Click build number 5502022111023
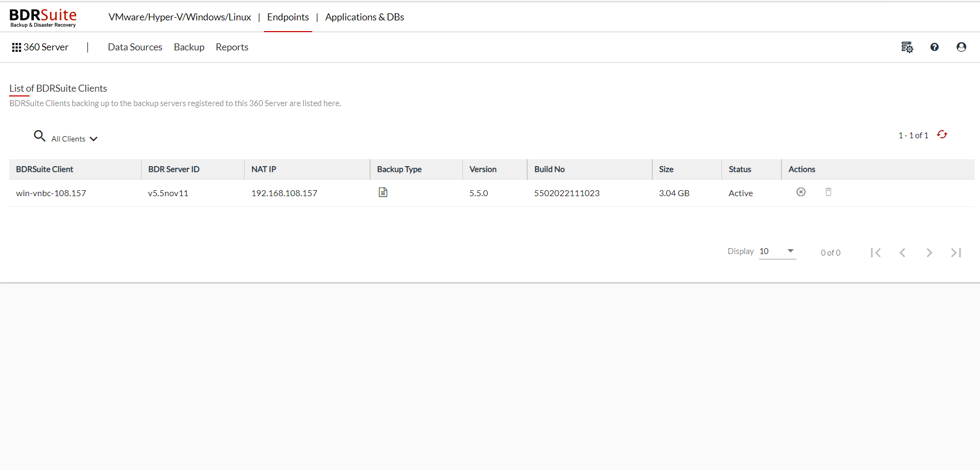This screenshot has width=980, height=470. 567,193
